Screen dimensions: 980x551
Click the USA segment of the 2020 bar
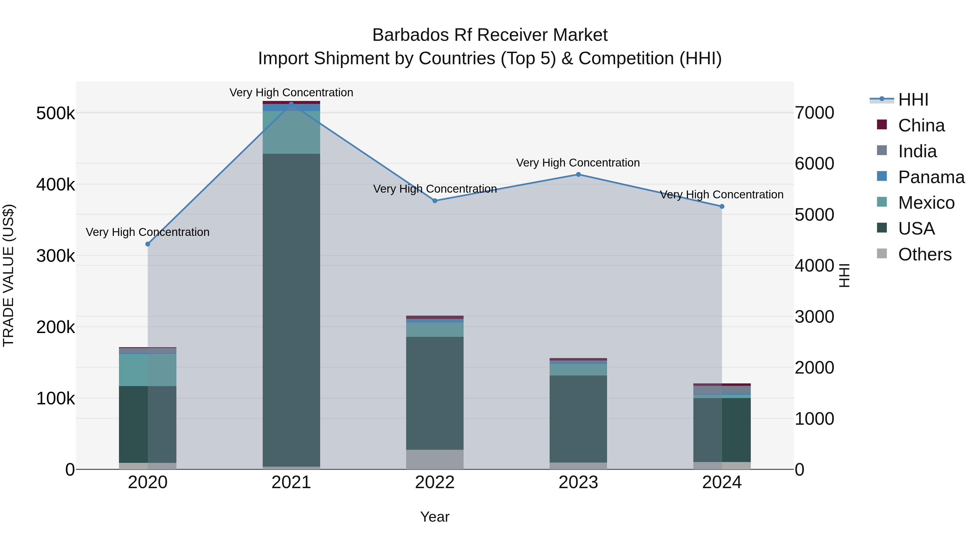click(148, 424)
